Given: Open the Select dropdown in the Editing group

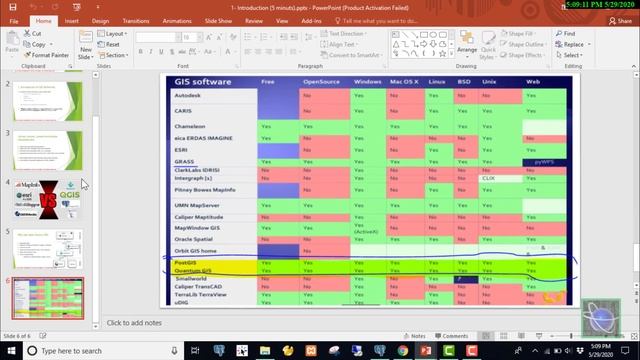Looking at the screenshot, I should click(x=569, y=55).
